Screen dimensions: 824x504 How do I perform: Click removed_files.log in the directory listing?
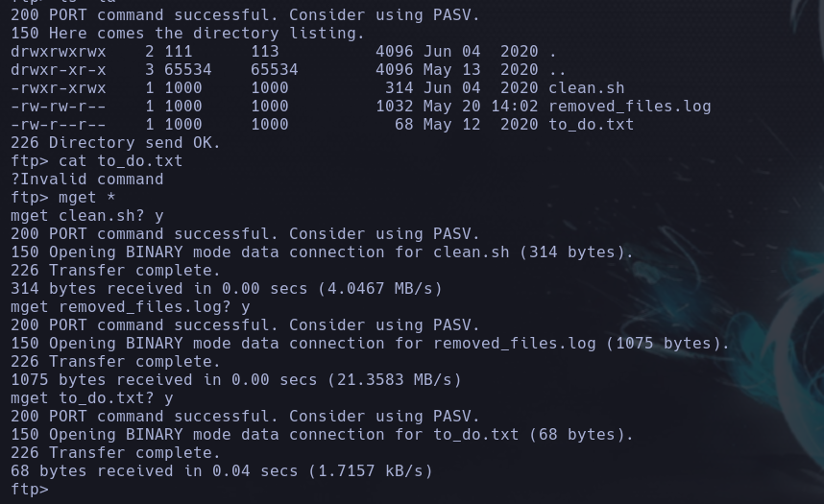pos(630,107)
